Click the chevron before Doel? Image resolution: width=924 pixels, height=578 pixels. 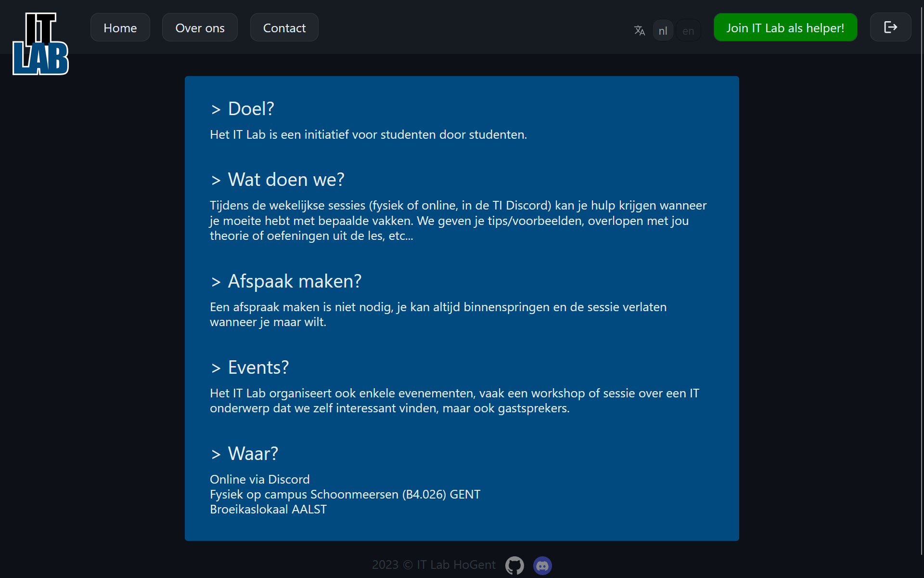[216, 110]
